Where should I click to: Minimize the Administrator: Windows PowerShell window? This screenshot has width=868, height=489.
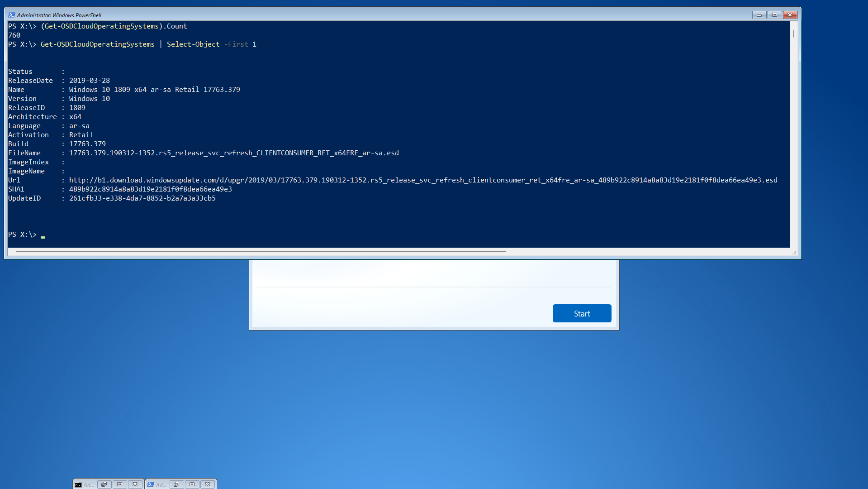point(759,15)
